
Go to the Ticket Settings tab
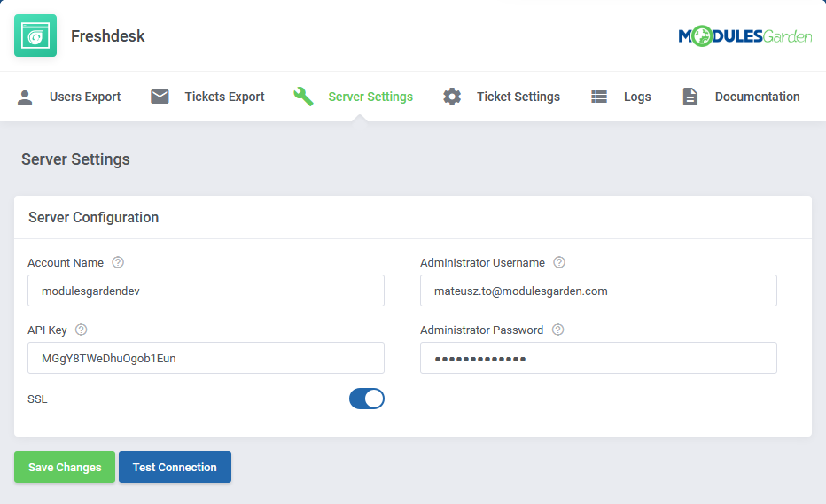pos(502,97)
